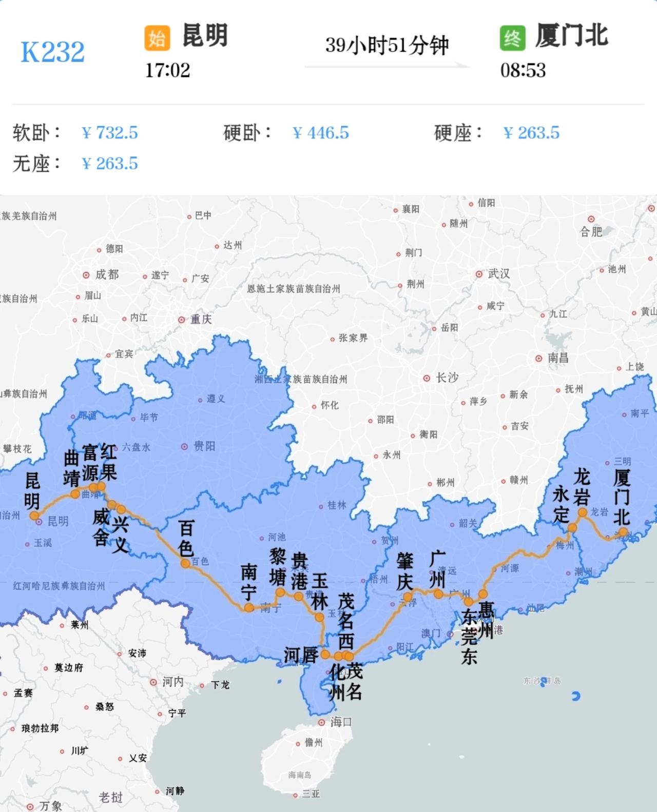
Task: Click the 重庆 city label on map
Action: pos(201,319)
